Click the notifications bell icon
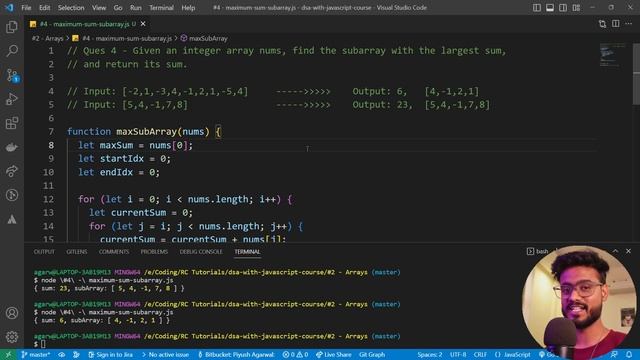Image resolution: width=640 pixels, height=360 pixels. click(629, 355)
